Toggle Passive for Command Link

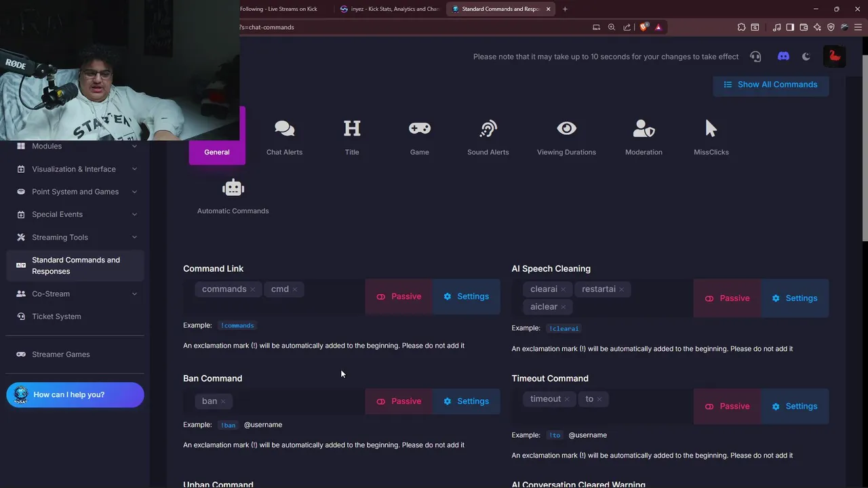[399, 297]
